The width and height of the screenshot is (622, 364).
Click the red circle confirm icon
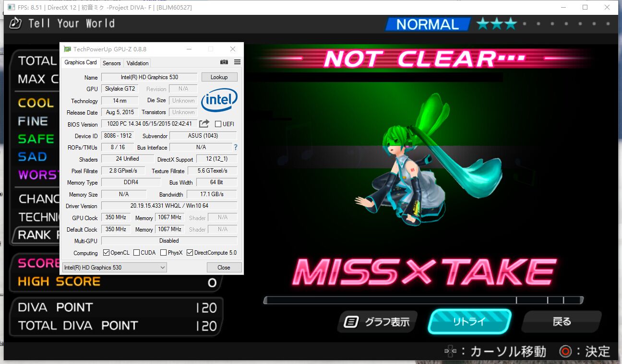[566, 352]
